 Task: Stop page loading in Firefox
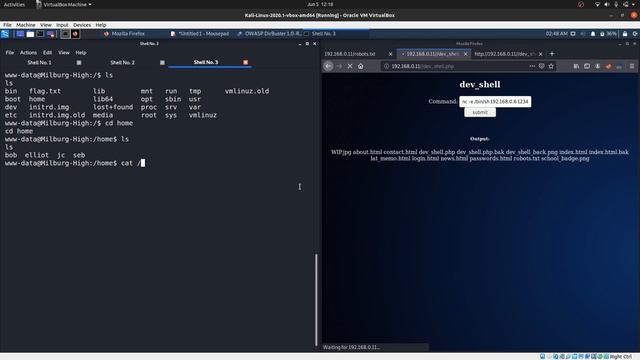coord(350,66)
